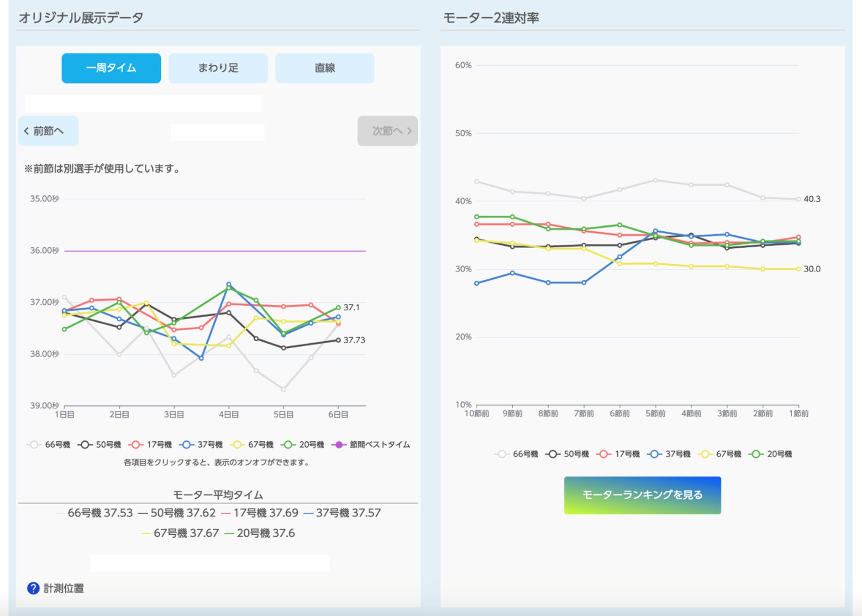Click the 30.0 end label on rate chart
Screen dimensions: 862x616
(x=812, y=269)
